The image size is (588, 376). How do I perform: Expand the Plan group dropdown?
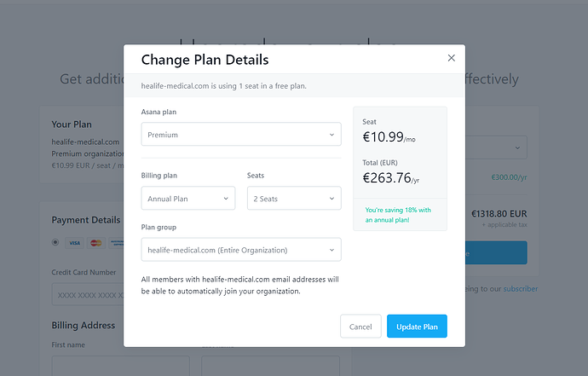[240, 250]
